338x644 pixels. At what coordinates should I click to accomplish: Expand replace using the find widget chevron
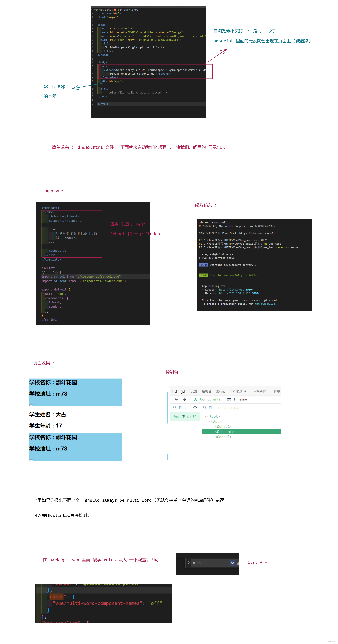click(189, 563)
